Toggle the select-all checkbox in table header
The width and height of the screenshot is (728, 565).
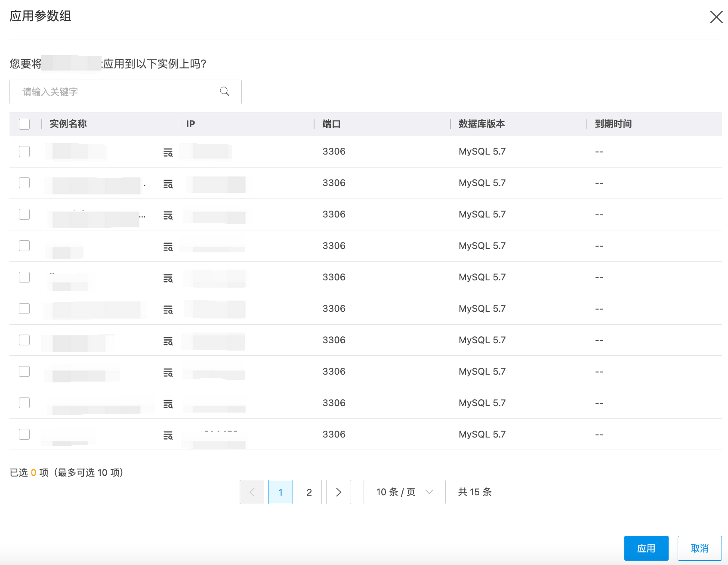[25, 124]
